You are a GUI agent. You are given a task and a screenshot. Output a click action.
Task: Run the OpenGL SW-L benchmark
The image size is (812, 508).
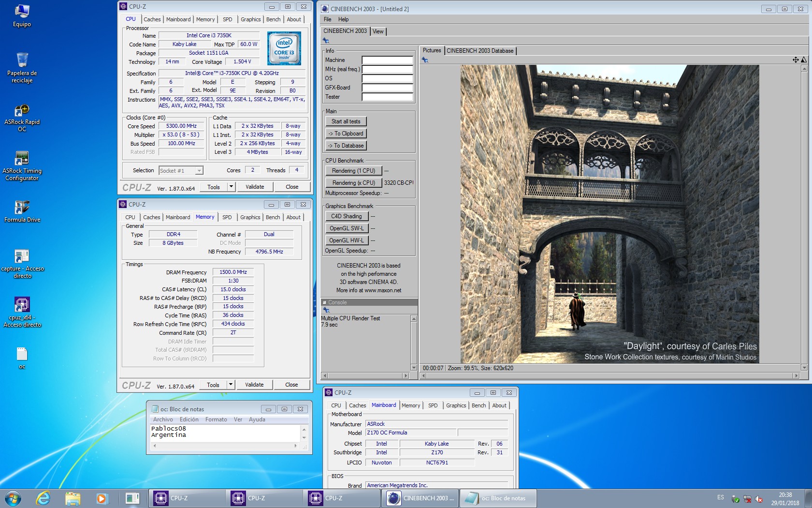click(347, 228)
